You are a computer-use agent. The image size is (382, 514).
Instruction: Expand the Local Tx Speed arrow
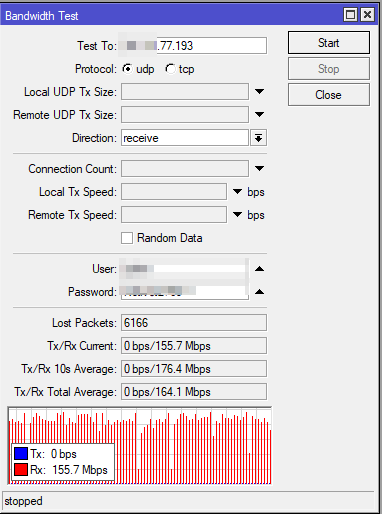[x=237, y=192]
